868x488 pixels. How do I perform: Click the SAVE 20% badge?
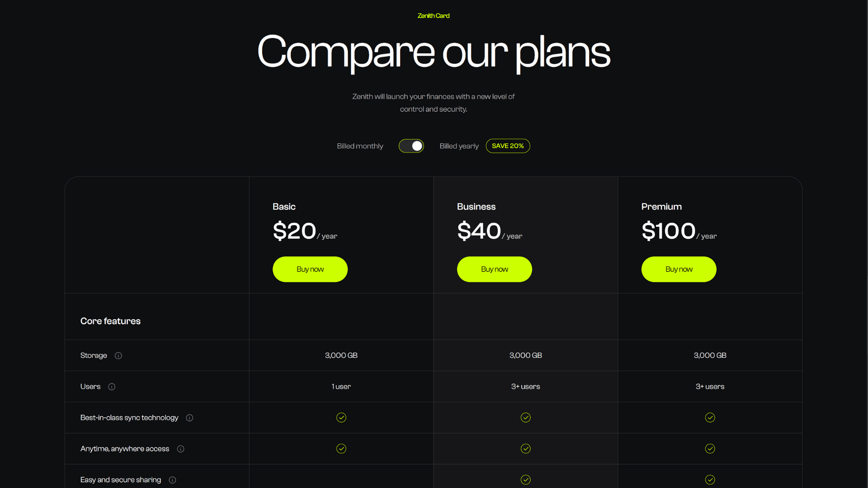tap(508, 146)
